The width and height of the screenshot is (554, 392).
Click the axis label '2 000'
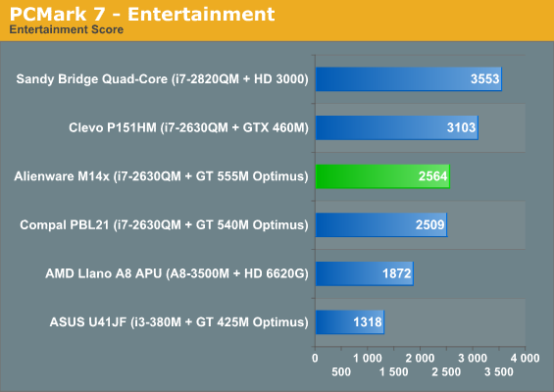(x=420, y=358)
